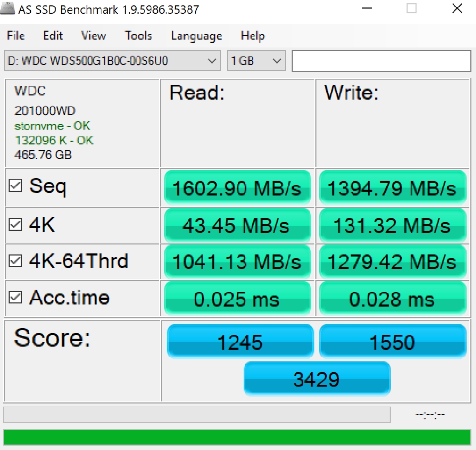The width and height of the screenshot is (476, 450).
Task: Open the Help menu
Action: click(x=252, y=36)
